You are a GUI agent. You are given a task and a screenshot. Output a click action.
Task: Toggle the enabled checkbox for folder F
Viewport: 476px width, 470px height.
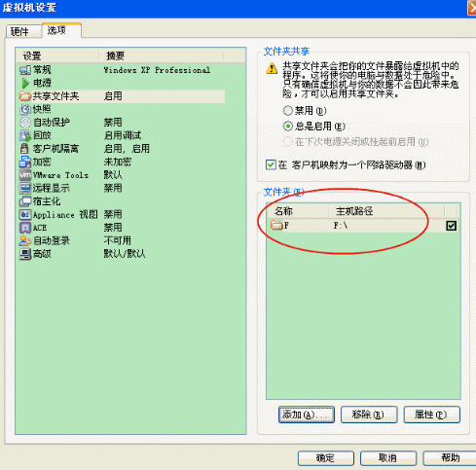(x=451, y=226)
